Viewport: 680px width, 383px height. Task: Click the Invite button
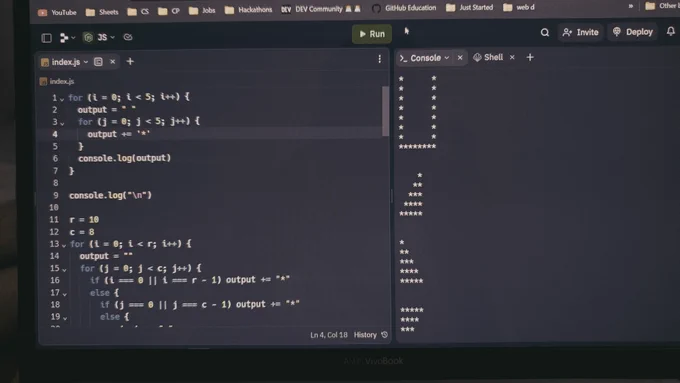[581, 33]
